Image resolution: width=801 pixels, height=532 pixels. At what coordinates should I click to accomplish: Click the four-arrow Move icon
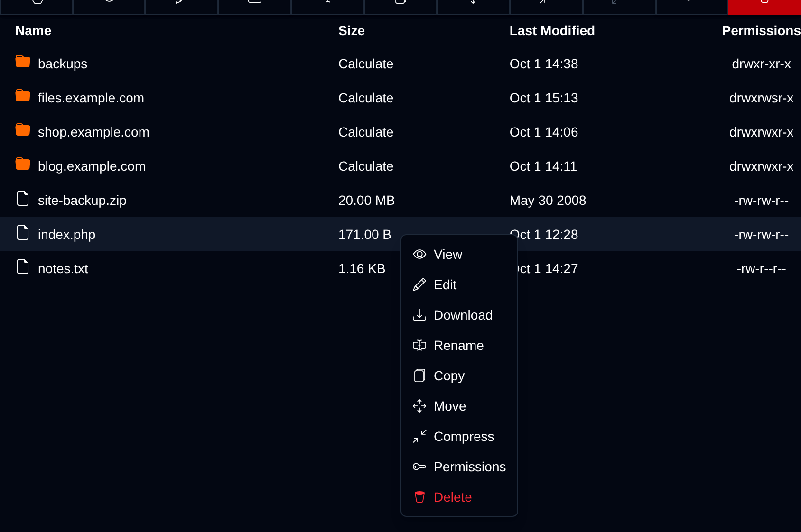point(419,406)
